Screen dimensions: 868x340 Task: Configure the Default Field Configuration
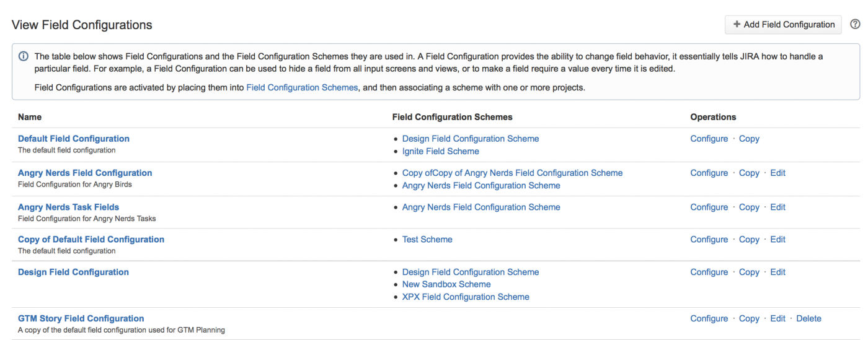click(x=709, y=139)
